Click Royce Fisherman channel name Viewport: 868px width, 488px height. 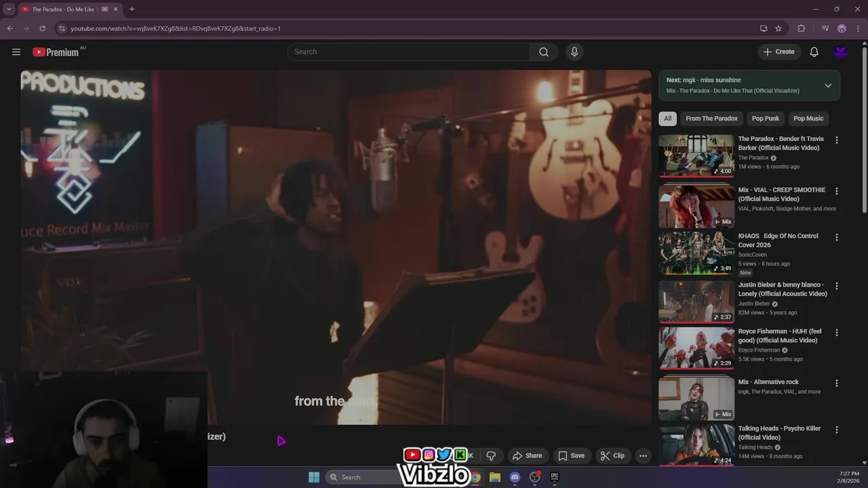[759, 350]
